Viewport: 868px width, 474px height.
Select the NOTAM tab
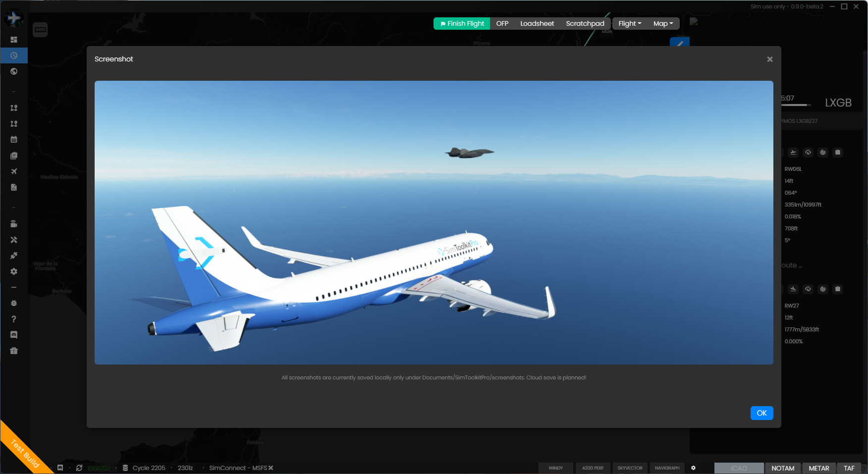783,468
